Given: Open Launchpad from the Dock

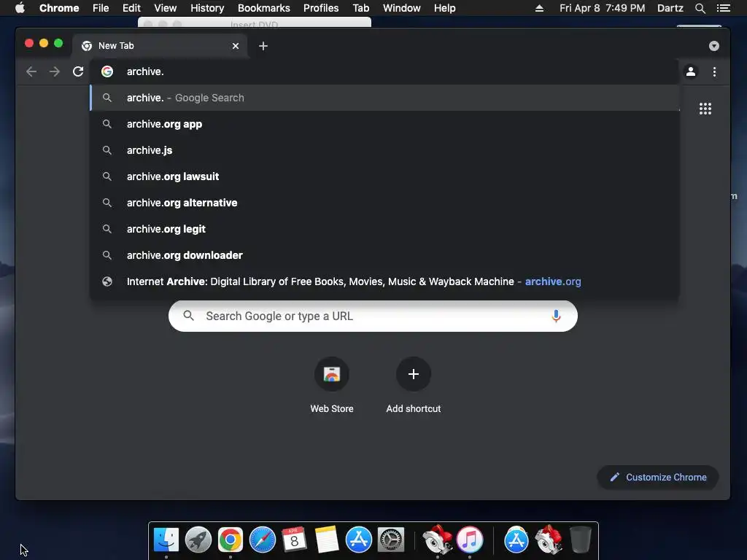Looking at the screenshot, I should tap(198, 540).
